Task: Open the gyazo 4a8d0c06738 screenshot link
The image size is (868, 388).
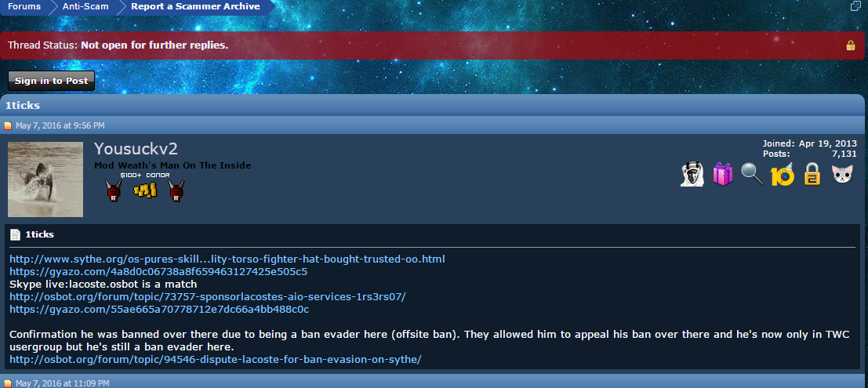Action: 158,272
